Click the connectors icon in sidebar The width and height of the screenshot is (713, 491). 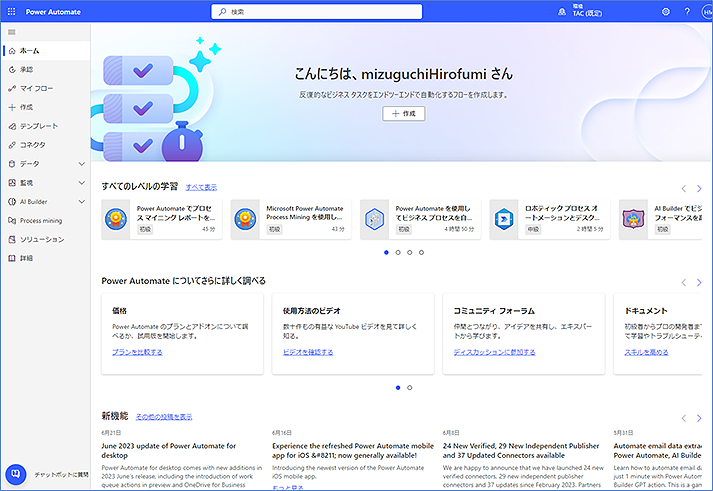(x=12, y=145)
